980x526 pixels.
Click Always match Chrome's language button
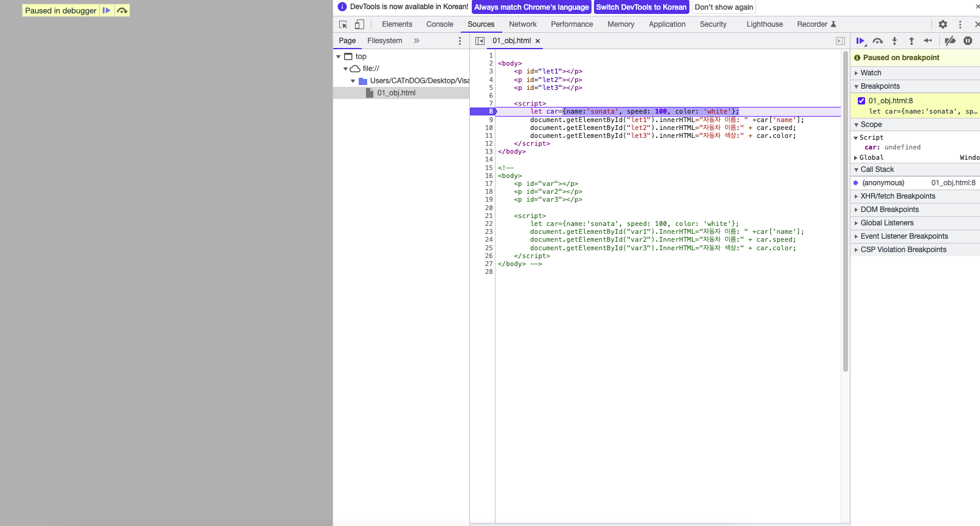click(531, 7)
